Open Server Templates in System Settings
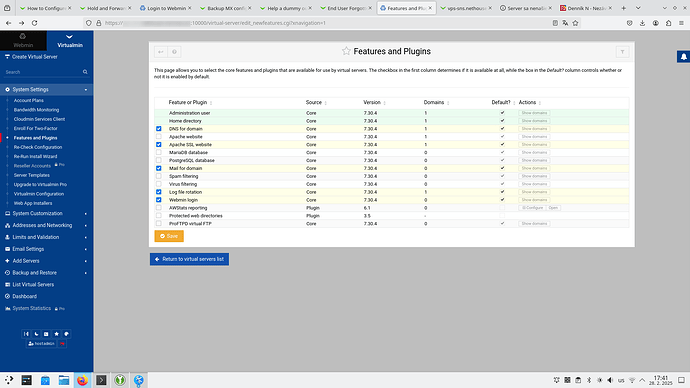The height and width of the screenshot is (388, 690). pos(32,175)
